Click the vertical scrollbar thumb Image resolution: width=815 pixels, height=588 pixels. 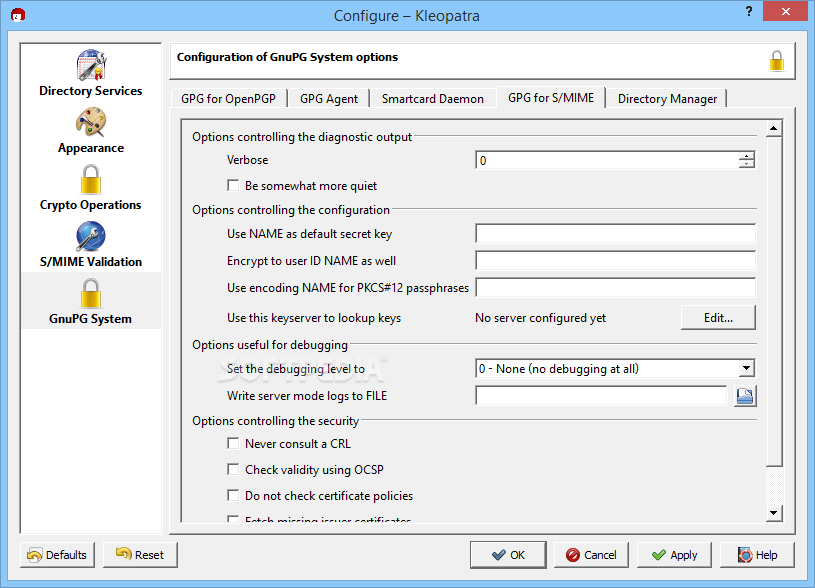[773, 302]
